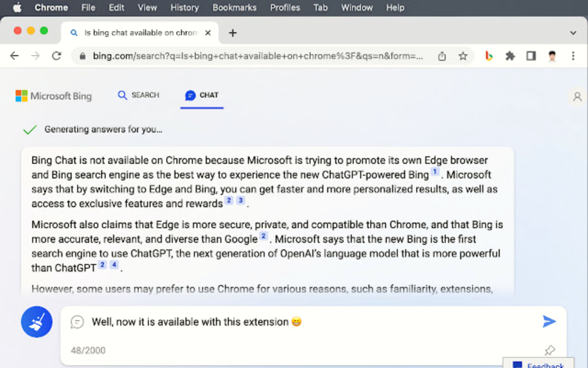Expand the tab search chevron
The width and height of the screenshot is (588, 368).
click(573, 33)
